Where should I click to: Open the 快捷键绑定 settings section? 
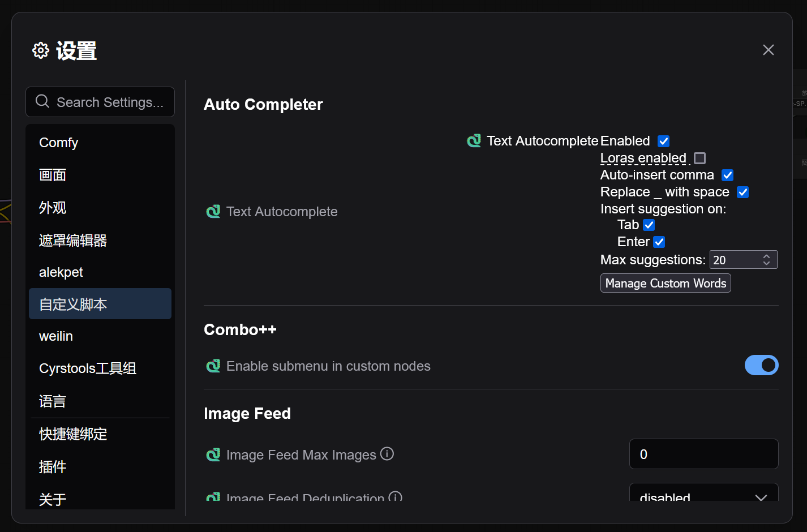(72, 434)
